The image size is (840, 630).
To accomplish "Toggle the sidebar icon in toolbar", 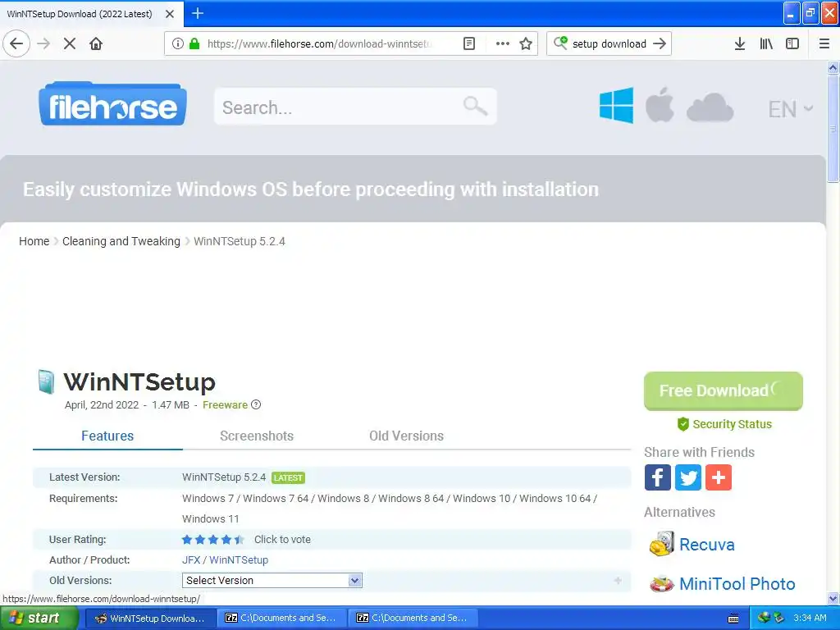I will click(792, 43).
